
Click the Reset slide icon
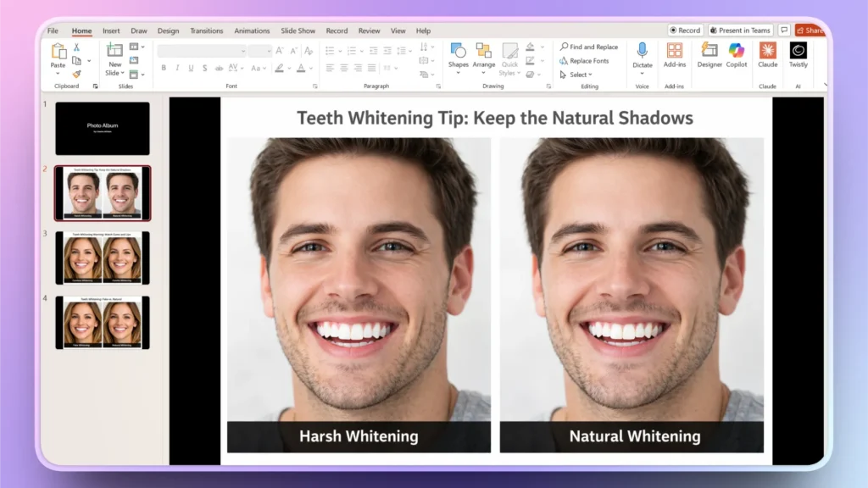134,60
